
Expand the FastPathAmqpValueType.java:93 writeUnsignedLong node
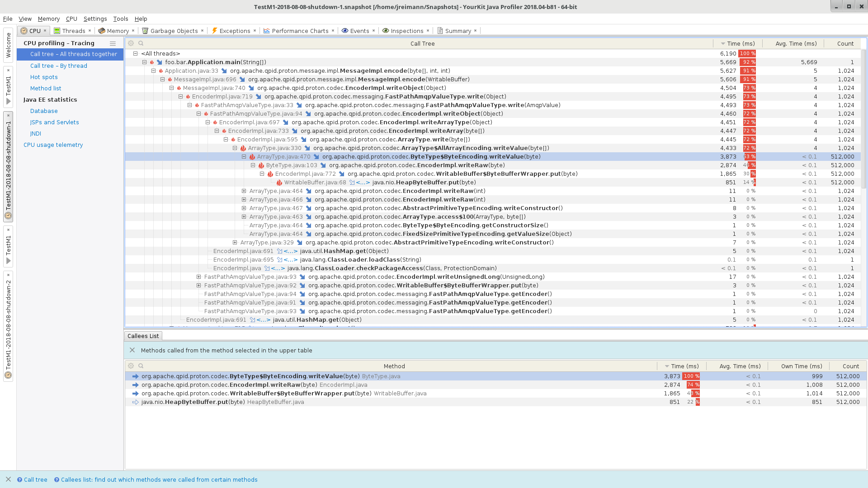tap(198, 277)
